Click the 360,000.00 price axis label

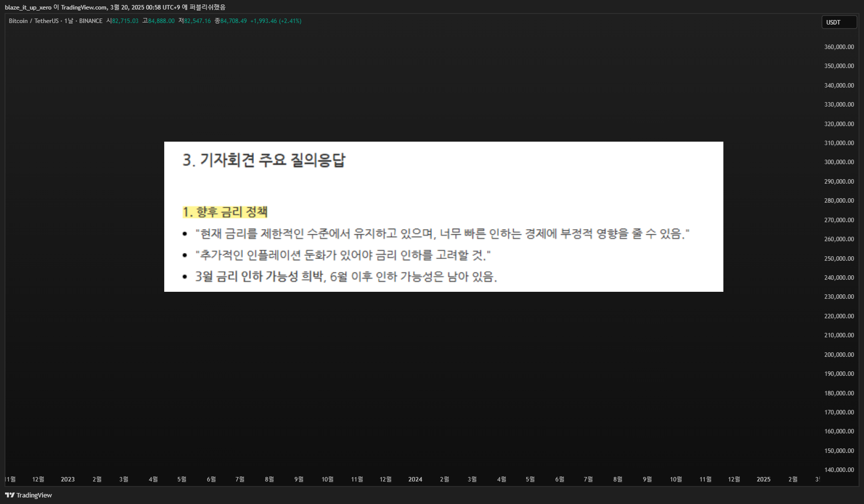(839, 47)
